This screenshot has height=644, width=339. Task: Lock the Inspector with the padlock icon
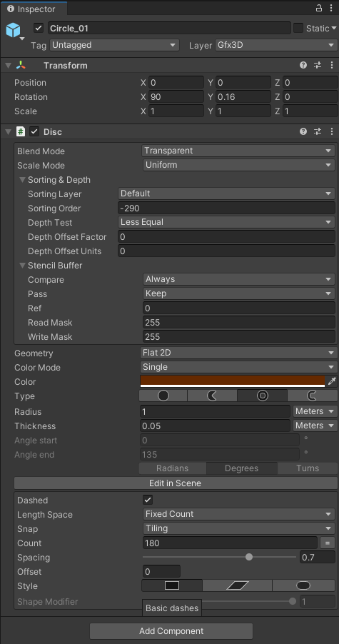click(x=319, y=9)
